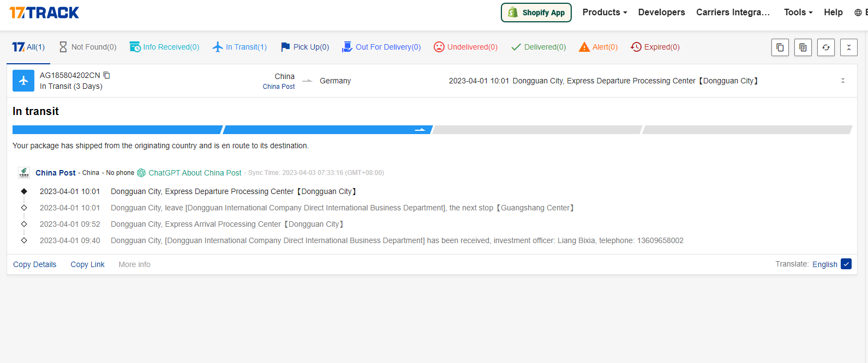The height and width of the screenshot is (363, 868).
Task: Click the blue airplane status icon
Action: point(23,81)
